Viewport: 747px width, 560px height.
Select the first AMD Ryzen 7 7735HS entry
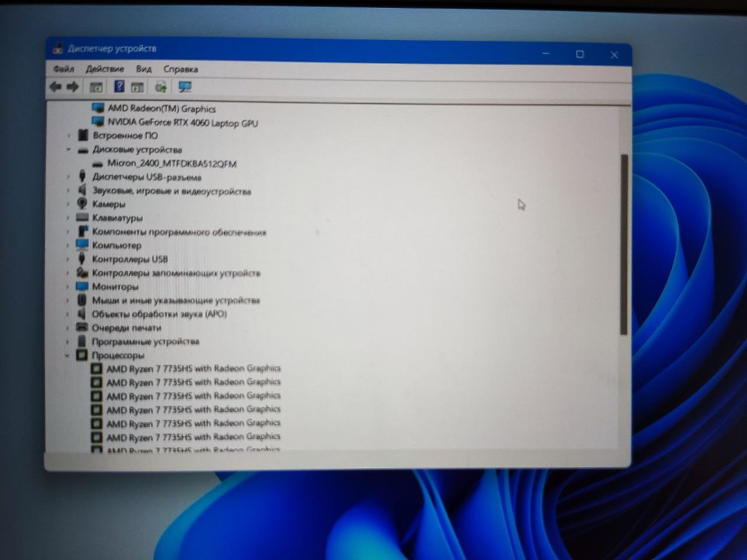[x=193, y=368]
